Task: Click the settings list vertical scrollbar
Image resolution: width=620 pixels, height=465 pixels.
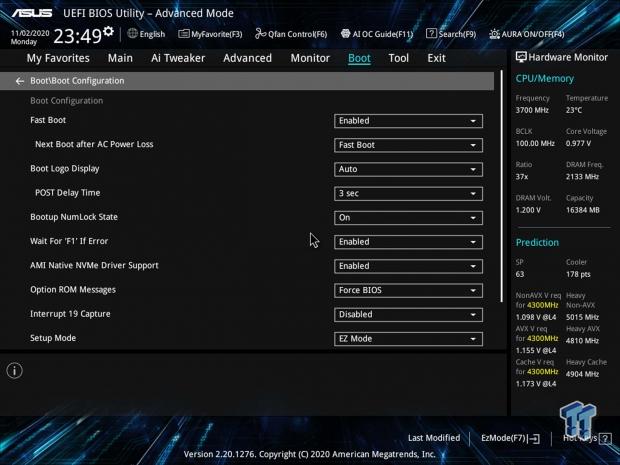Action: pyautogui.click(x=502, y=187)
